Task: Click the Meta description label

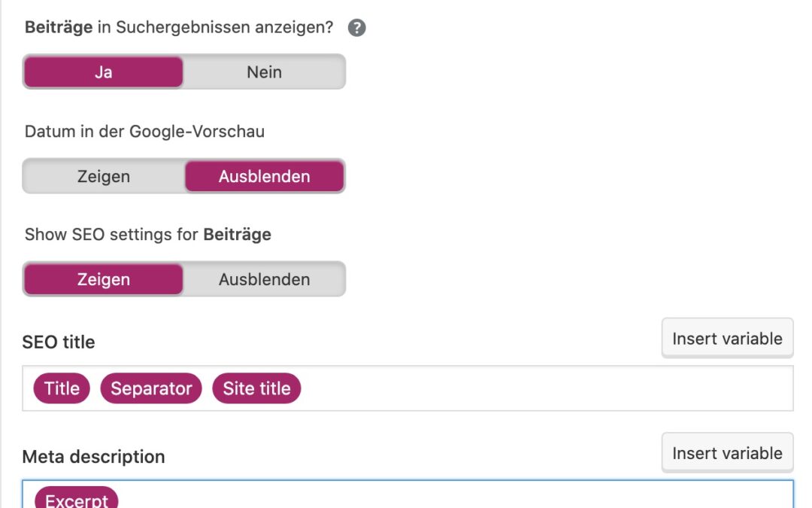Action: (x=93, y=457)
